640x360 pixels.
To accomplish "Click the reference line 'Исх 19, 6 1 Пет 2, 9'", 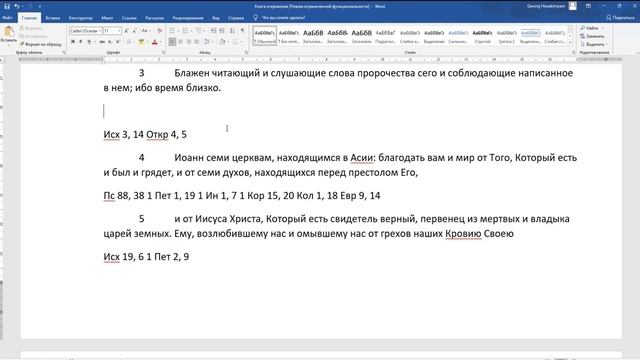I will (x=146, y=257).
